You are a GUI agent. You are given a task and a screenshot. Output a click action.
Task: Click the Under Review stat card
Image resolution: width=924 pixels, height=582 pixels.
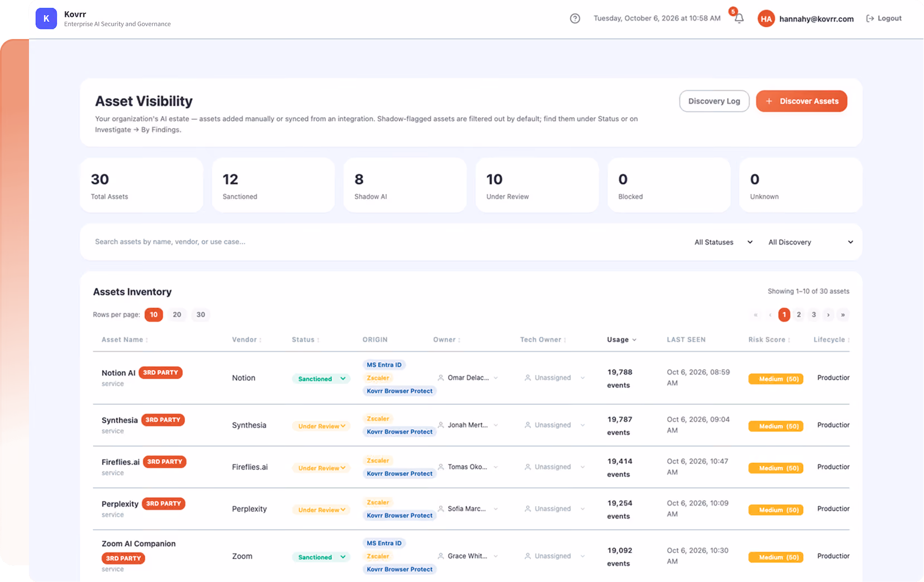[537, 185]
